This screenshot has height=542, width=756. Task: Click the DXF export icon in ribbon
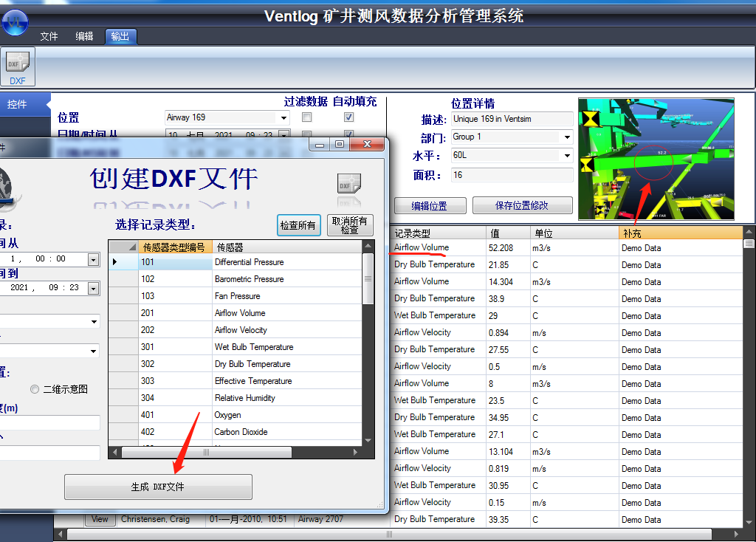(17, 67)
